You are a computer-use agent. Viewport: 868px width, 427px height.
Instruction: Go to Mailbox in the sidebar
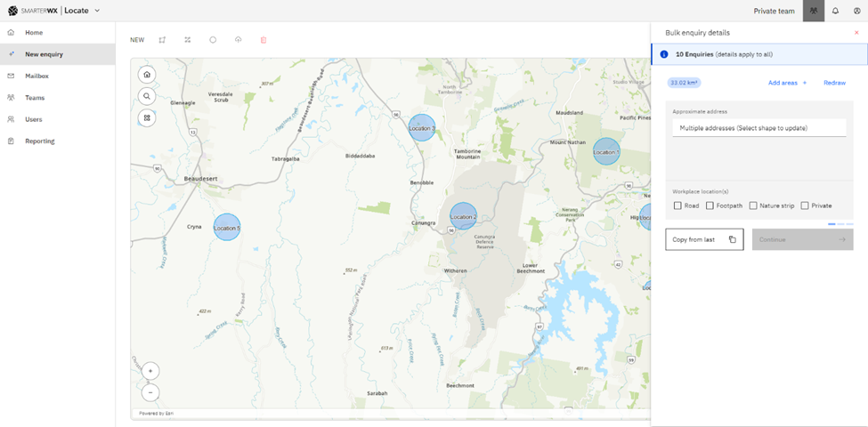[37, 77]
